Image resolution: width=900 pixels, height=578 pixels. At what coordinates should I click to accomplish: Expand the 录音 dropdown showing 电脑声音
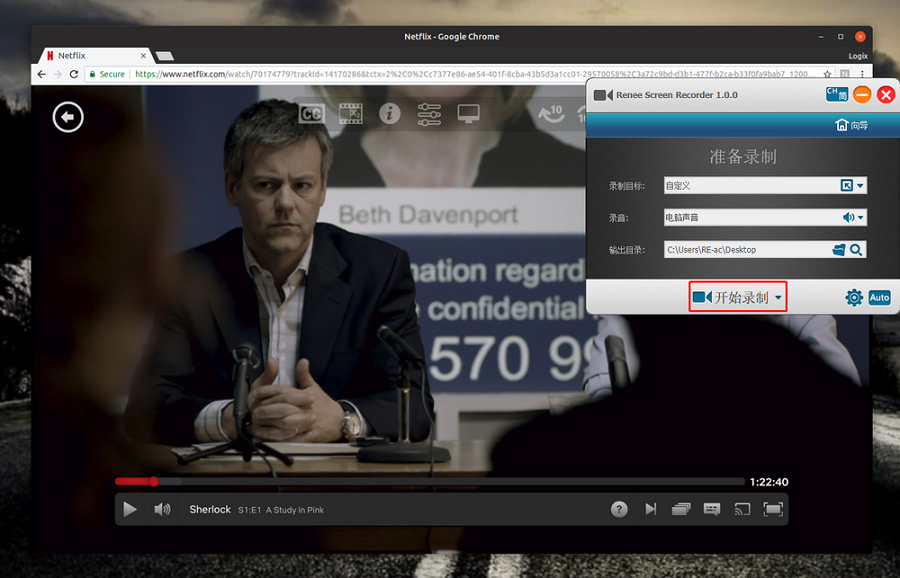(x=860, y=218)
